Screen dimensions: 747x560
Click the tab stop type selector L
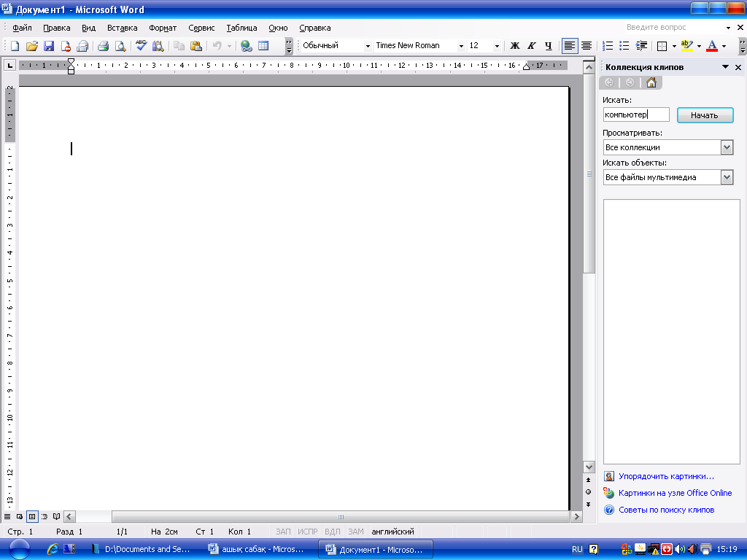(x=9, y=65)
